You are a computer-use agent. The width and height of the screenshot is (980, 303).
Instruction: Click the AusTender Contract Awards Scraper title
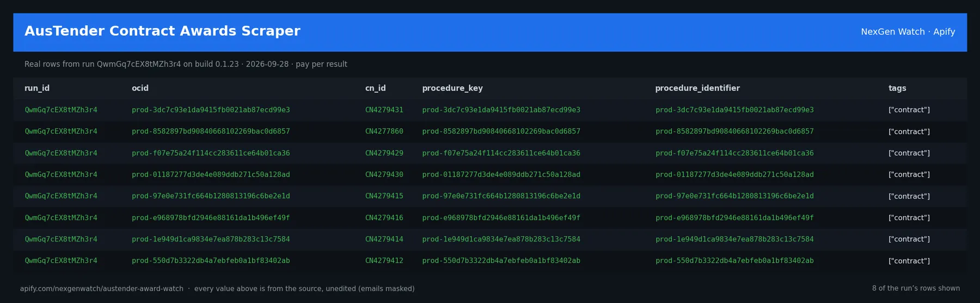click(x=162, y=31)
